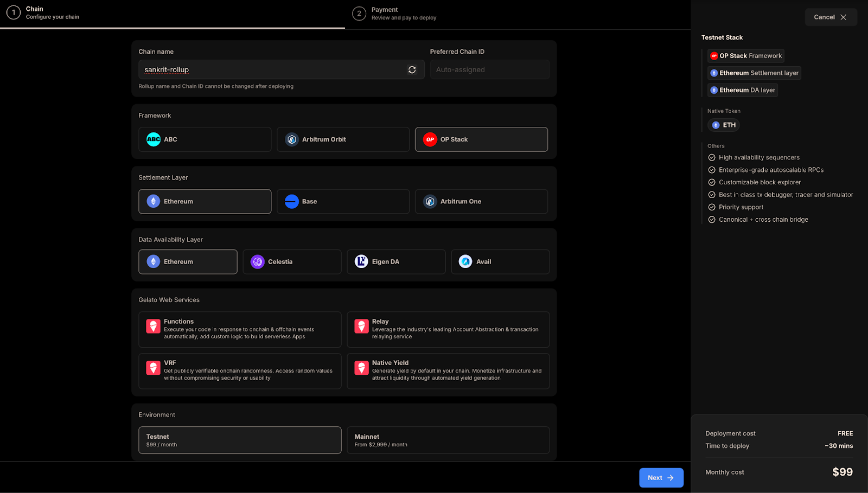
Task: Click inside the Chain name field
Action: tap(271, 69)
